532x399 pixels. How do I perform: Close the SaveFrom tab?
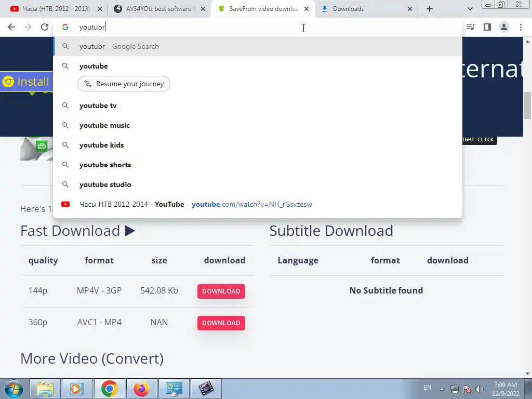point(307,9)
